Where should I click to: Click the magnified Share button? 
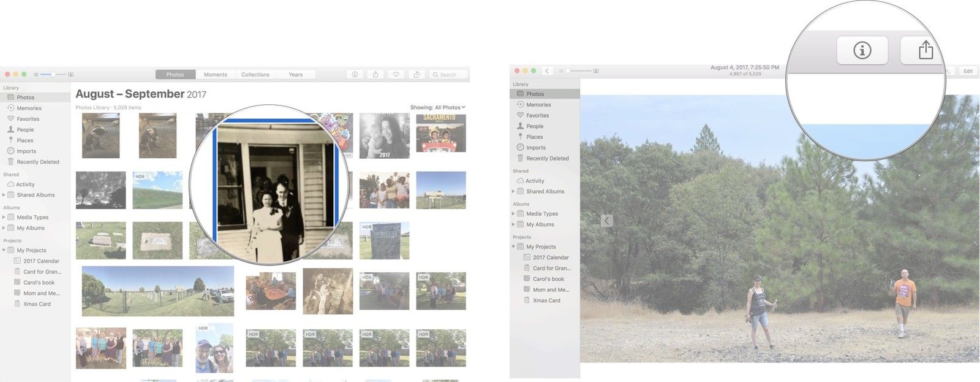click(924, 50)
